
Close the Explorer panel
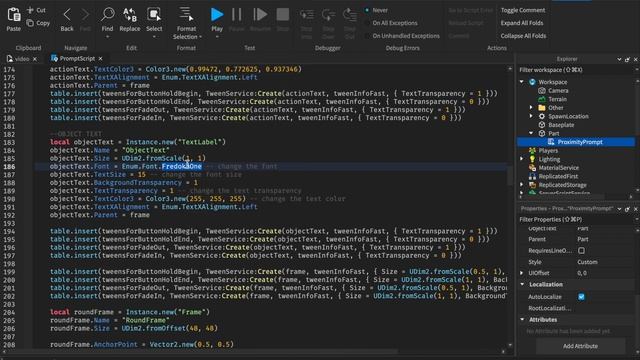[636, 60]
